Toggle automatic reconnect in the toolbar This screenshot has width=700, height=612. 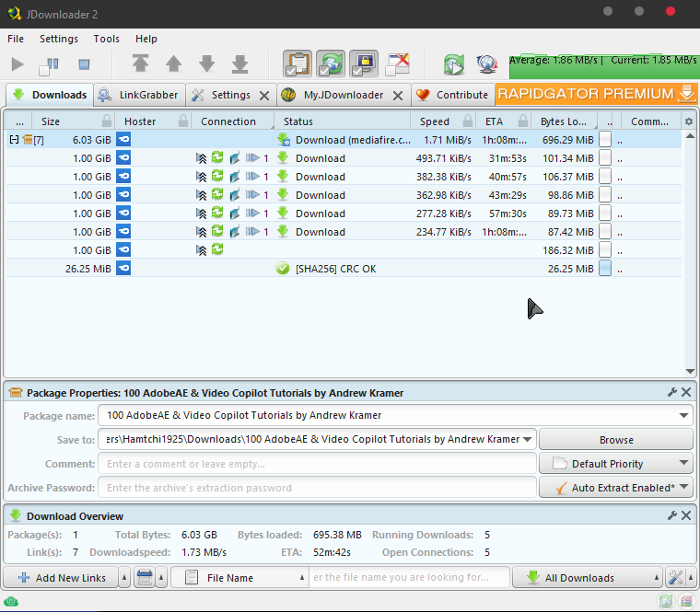pyautogui.click(x=331, y=64)
